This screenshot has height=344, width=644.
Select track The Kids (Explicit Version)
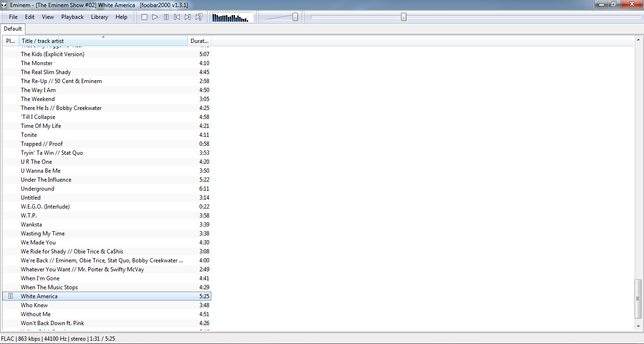(107, 54)
